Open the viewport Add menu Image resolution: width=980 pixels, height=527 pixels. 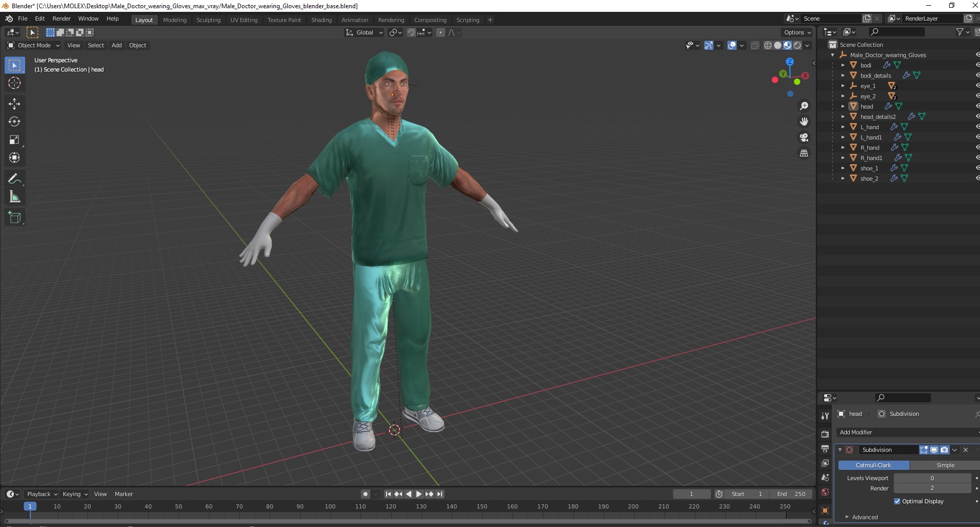(117, 45)
